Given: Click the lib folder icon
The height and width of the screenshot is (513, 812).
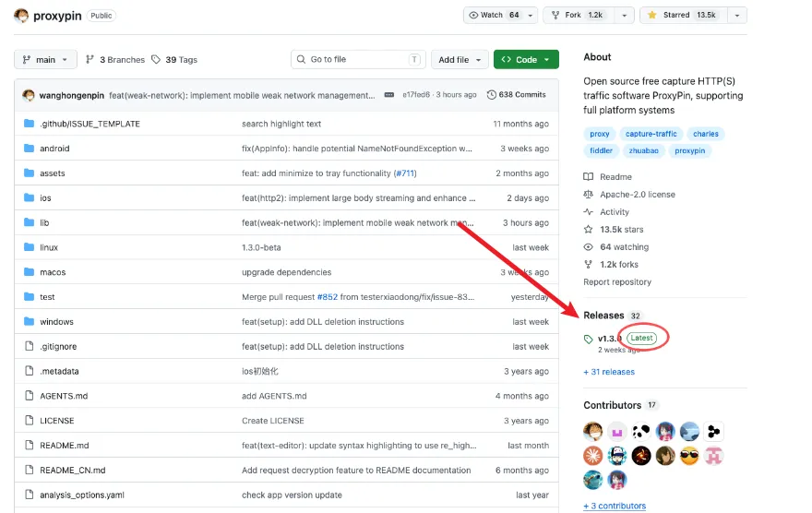Looking at the screenshot, I should coord(29,222).
